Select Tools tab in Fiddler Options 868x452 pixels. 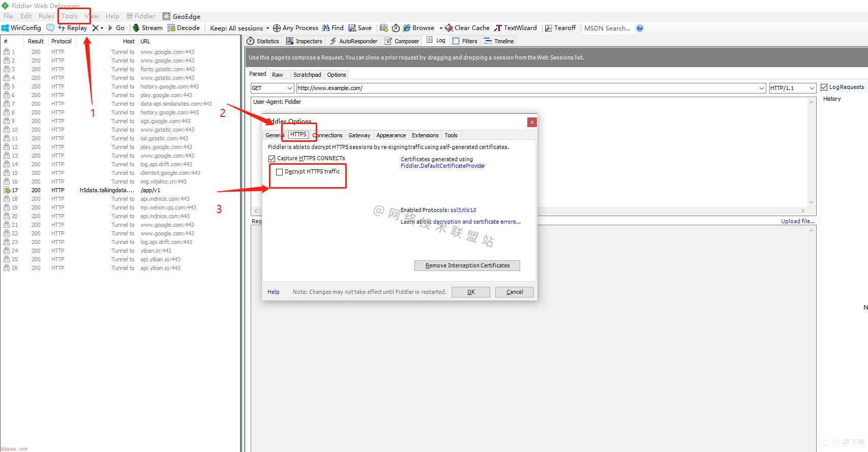coord(451,135)
